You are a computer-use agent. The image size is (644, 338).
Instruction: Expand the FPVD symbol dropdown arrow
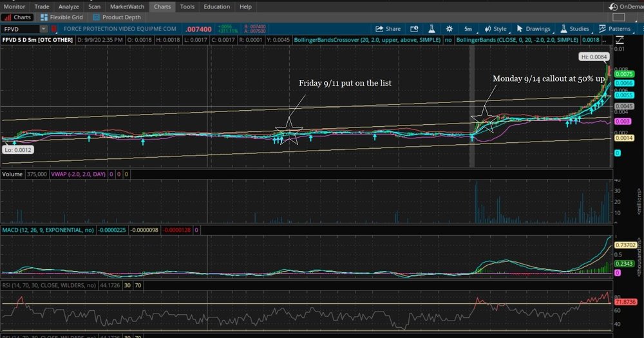tap(43, 29)
